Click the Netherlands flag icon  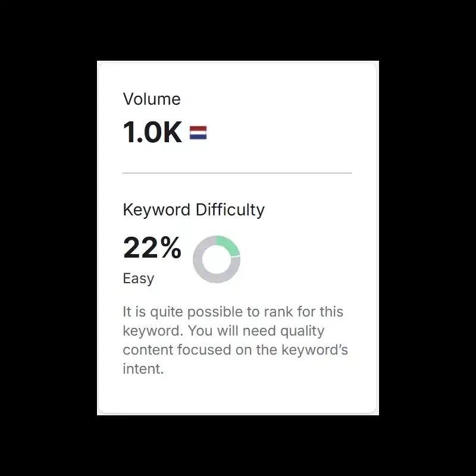(x=198, y=133)
